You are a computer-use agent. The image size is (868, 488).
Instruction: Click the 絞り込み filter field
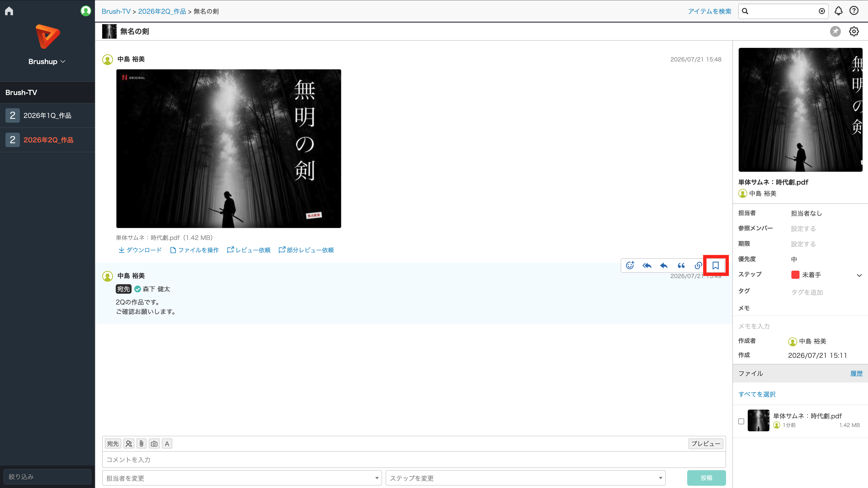click(x=47, y=476)
